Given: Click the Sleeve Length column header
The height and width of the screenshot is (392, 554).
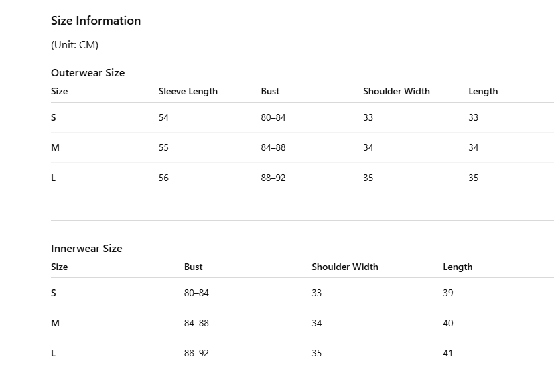Looking at the screenshot, I should pos(188,92).
